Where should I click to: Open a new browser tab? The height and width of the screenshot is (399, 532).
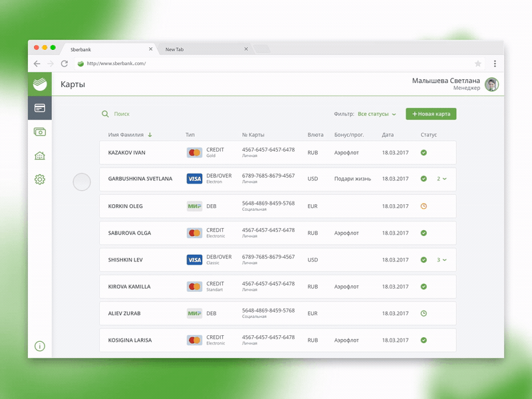click(x=262, y=49)
